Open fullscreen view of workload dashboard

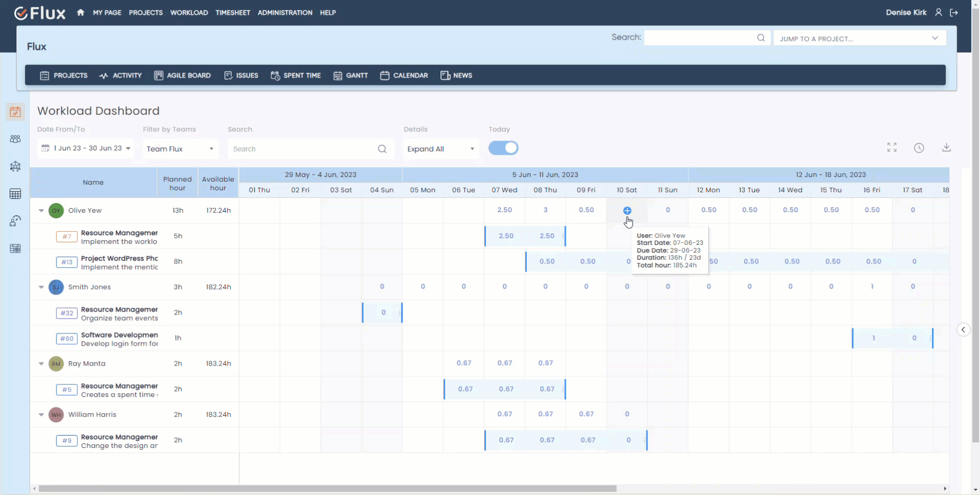pyautogui.click(x=892, y=148)
